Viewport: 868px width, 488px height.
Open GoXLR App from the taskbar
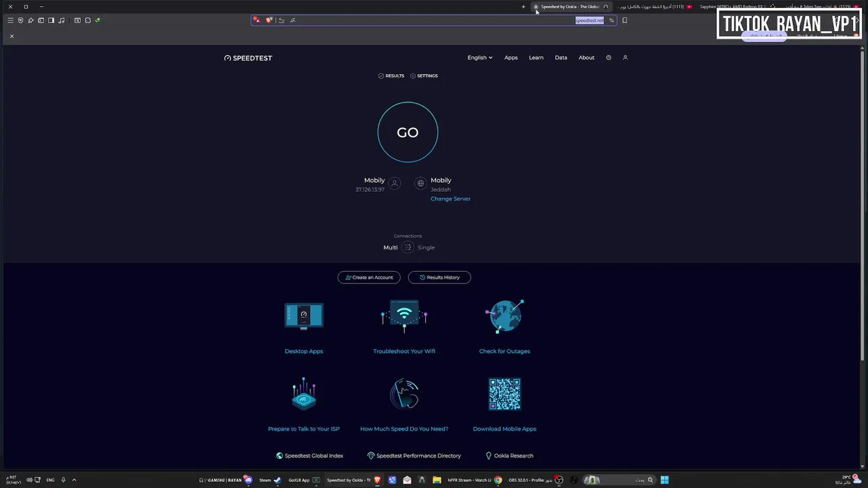[304, 480]
